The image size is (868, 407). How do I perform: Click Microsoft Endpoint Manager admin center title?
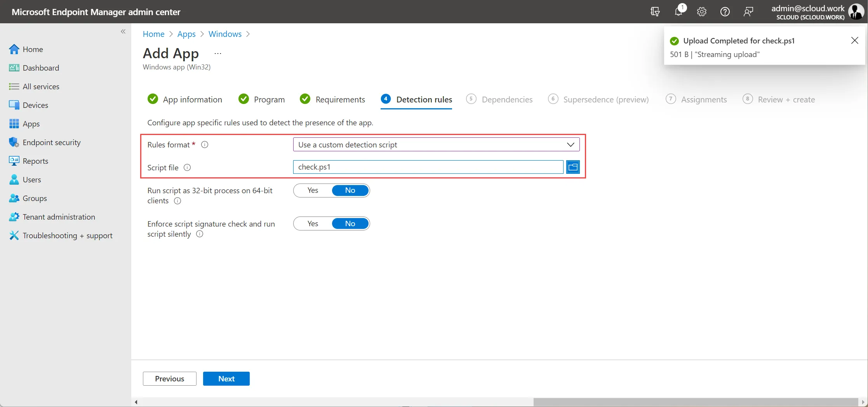click(x=96, y=12)
